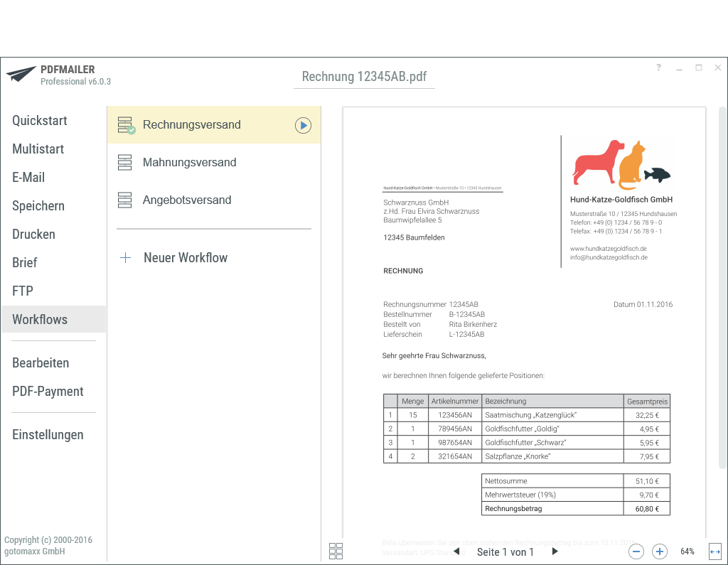Click the Mahnungsversand workflow icon
The image size is (728, 565).
(x=124, y=163)
